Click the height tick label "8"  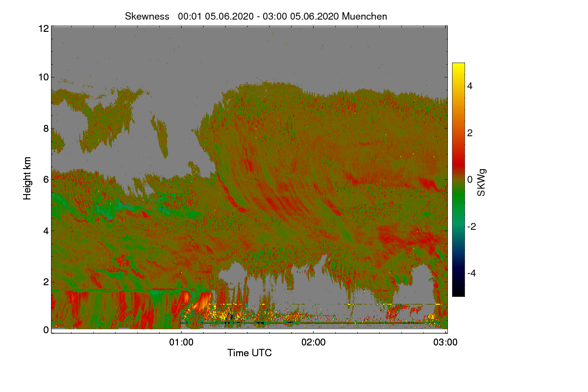tap(46, 128)
